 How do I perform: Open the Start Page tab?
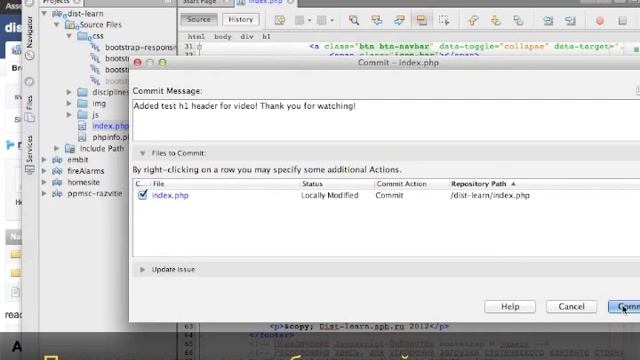pyautogui.click(x=200, y=2)
